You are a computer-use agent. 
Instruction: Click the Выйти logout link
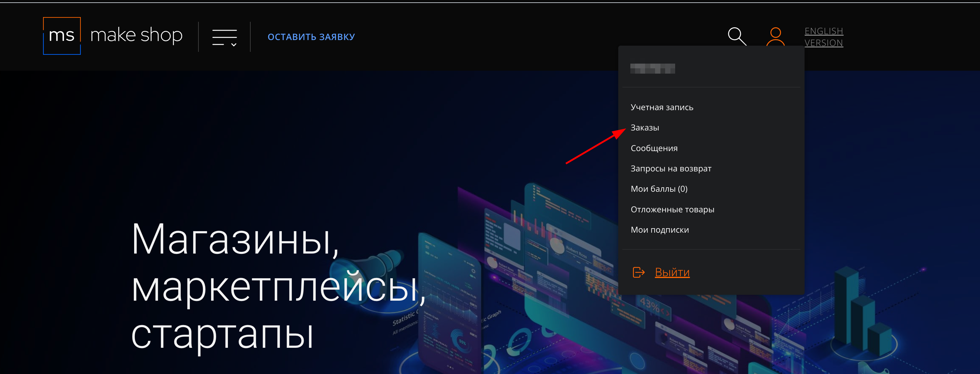(672, 272)
